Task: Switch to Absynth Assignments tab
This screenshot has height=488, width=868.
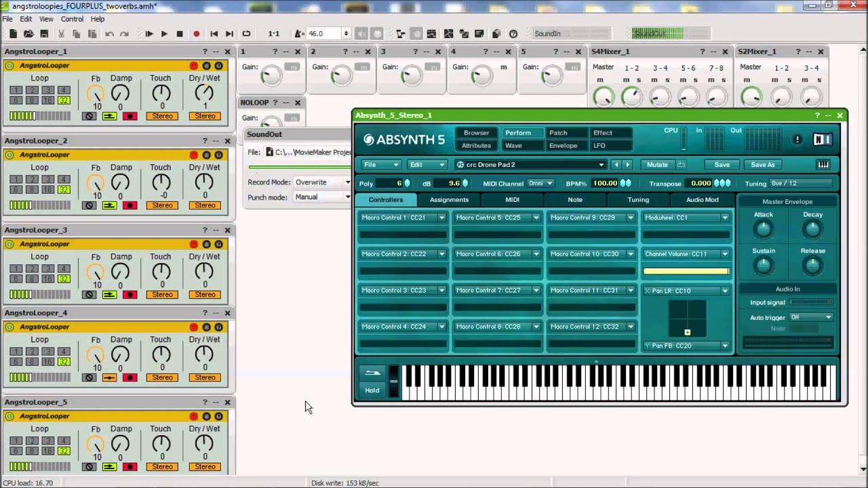Action: click(x=449, y=200)
